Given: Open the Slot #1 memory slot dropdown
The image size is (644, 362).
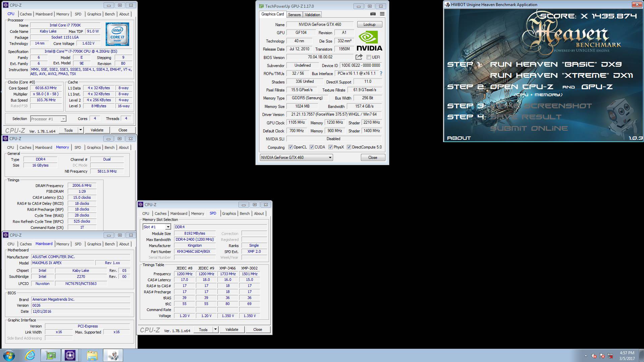Looking at the screenshot, I should [x=157, y=227].
